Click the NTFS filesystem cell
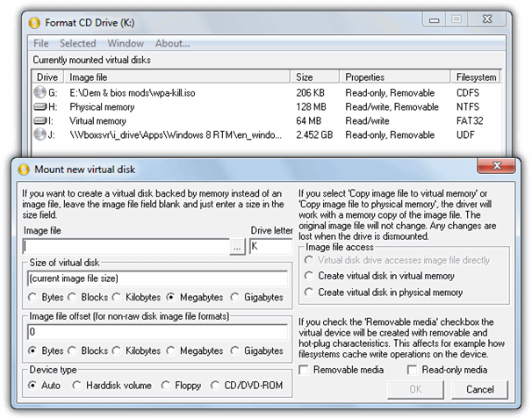This screenshot has height=419, width=532. click(468, 107)
